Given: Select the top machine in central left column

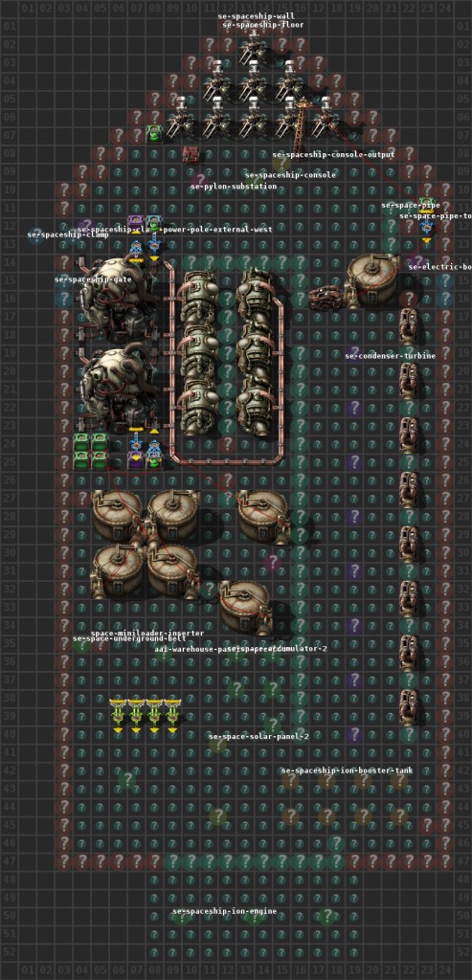Looking at the screenshot, I should 199,299.
